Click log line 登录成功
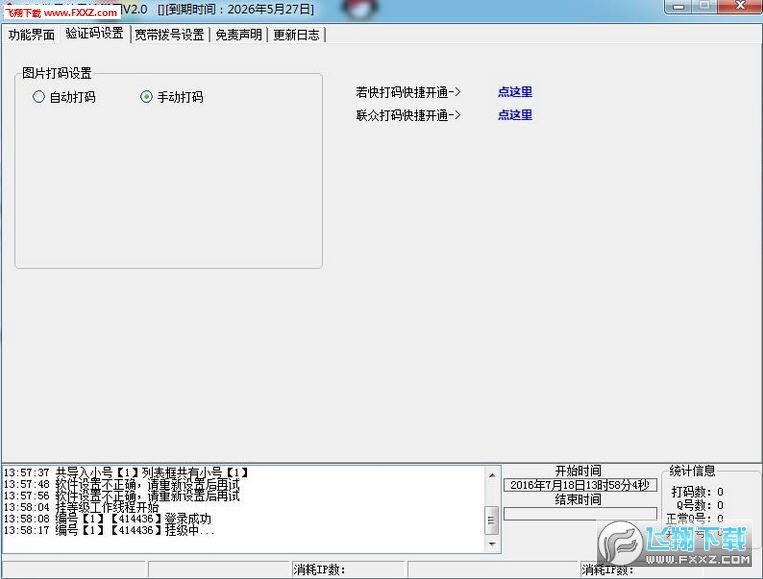Screen dimensions: 763x579 tap(108, 519)
